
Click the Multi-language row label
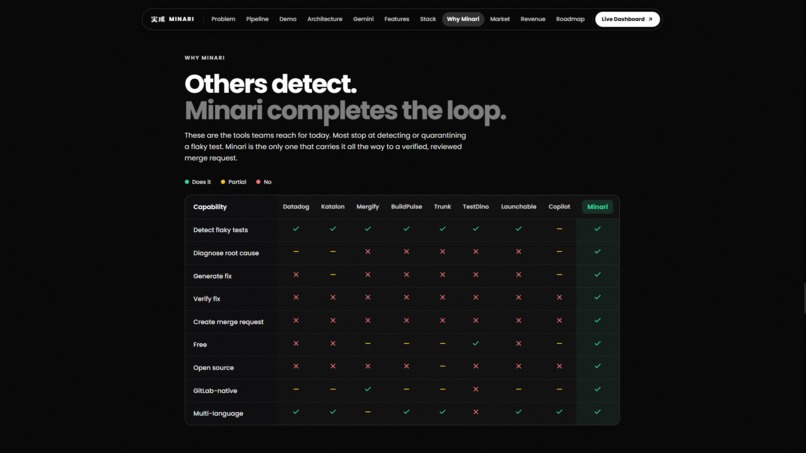coord(218,413)
